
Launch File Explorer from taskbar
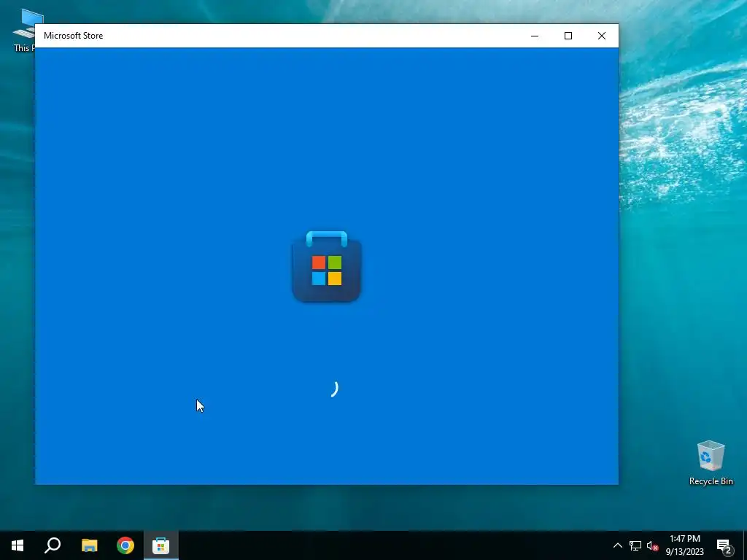coord(89,545)
